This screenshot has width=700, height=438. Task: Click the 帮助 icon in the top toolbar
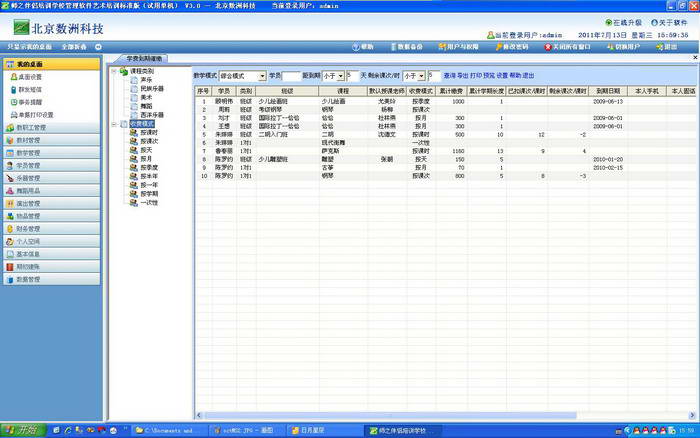click(355, 47)
